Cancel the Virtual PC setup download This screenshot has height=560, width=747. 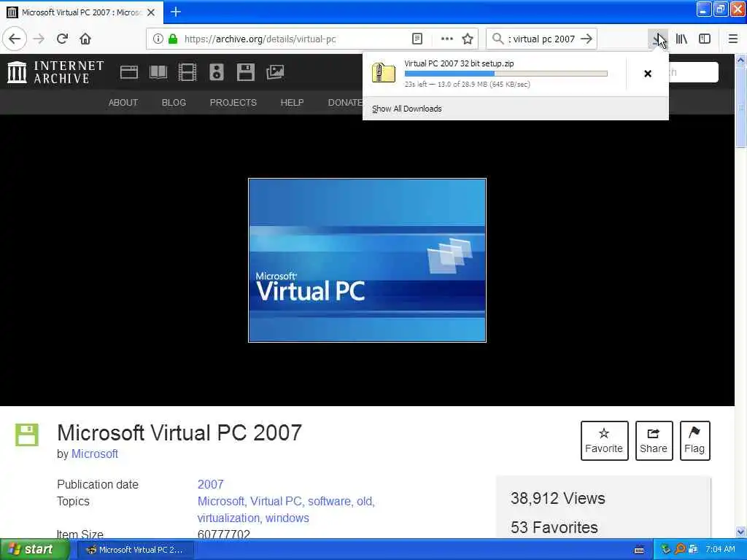coord(648,74)
